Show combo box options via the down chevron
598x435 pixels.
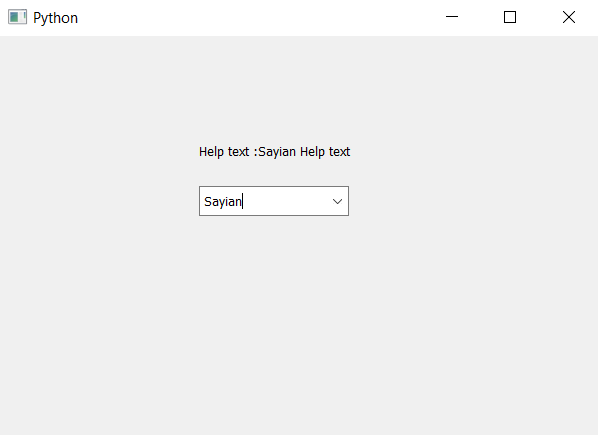pos(337,201)
